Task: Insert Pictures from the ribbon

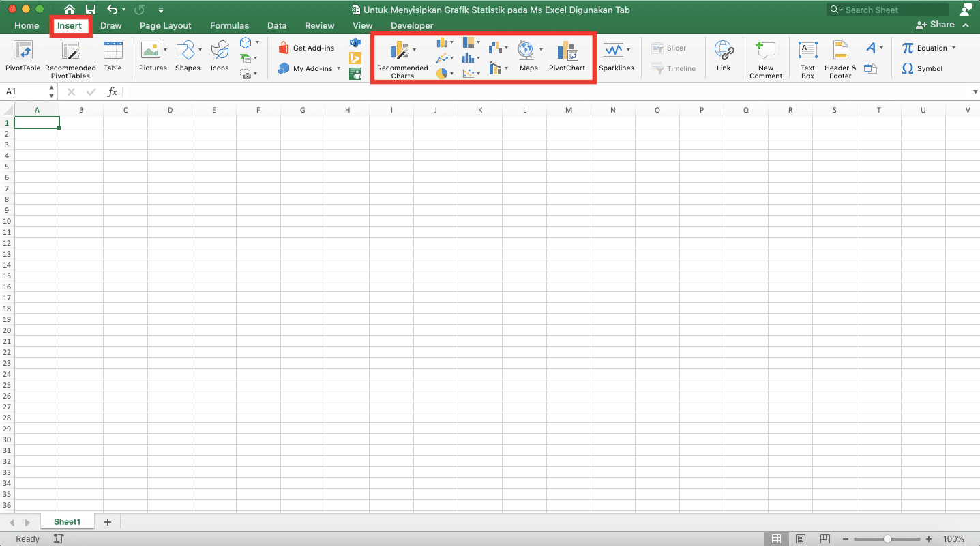Action: point(153,56)
